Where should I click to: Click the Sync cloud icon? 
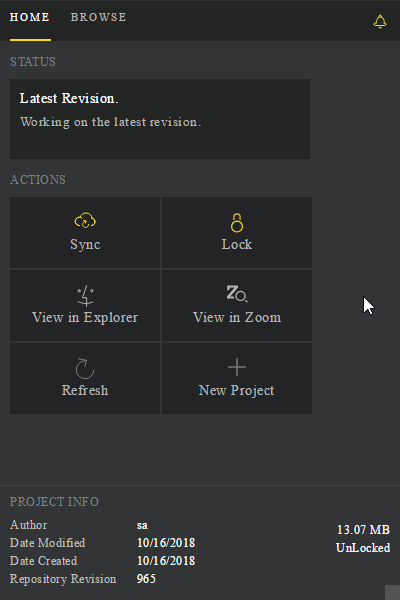(85, 220)
